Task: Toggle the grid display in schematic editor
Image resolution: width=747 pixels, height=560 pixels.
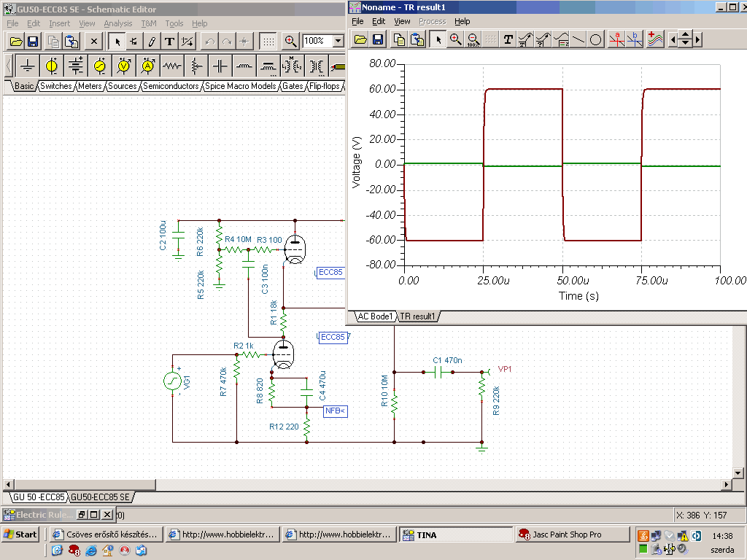Action: click(x=268, y=41)
